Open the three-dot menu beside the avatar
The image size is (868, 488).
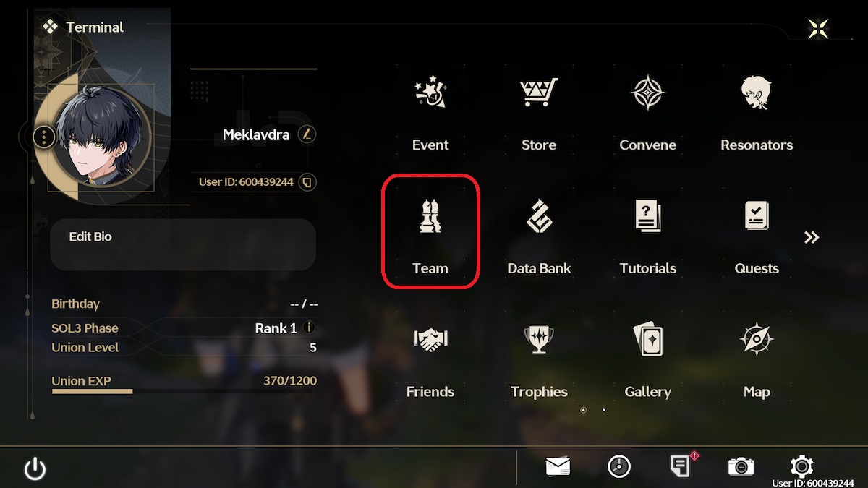tap(45, 136)
